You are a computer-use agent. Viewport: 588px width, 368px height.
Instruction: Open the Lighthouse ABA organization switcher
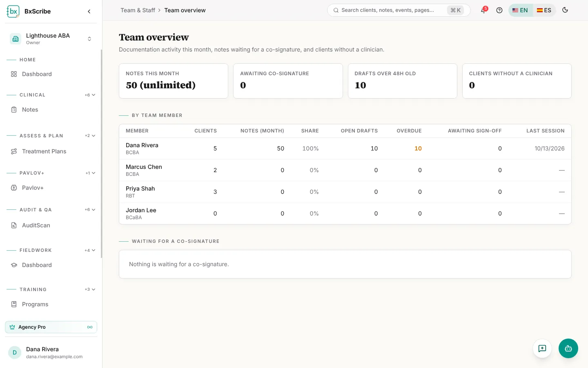51,39
